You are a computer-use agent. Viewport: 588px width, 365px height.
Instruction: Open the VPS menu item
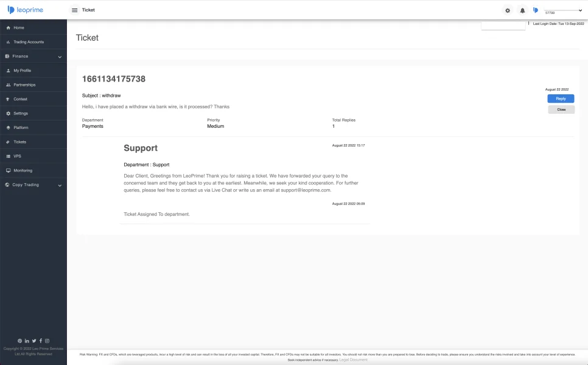17,156
